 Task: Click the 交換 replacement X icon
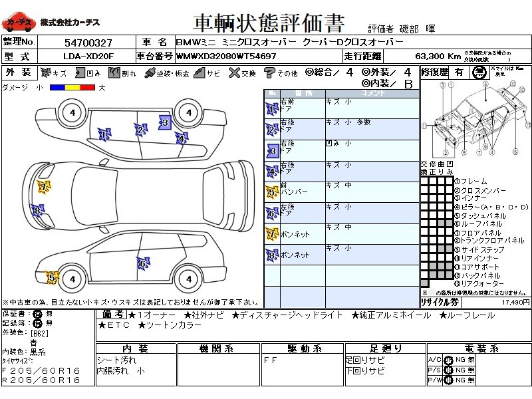coord(234,72)
